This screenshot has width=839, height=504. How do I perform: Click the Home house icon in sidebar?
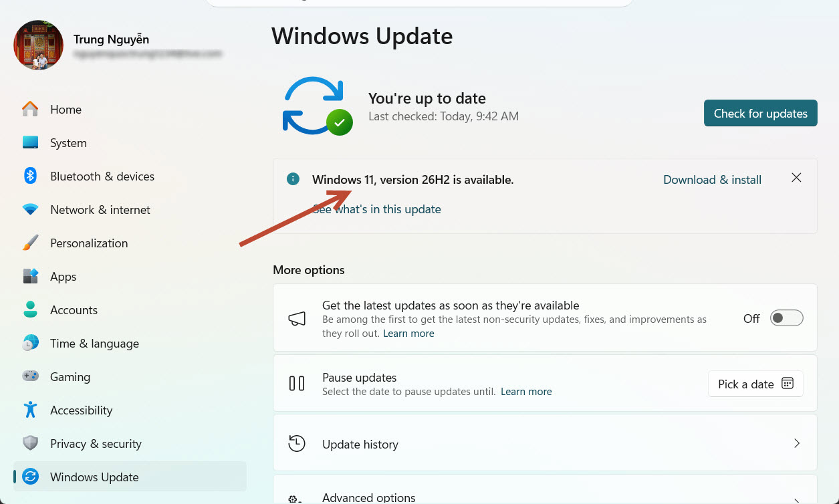[30, 109]
